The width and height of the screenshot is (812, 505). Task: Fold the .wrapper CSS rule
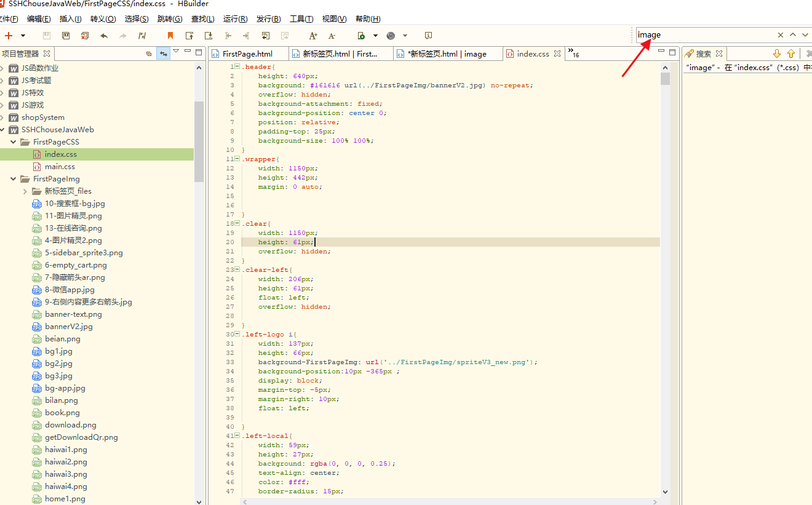(237, 159)
